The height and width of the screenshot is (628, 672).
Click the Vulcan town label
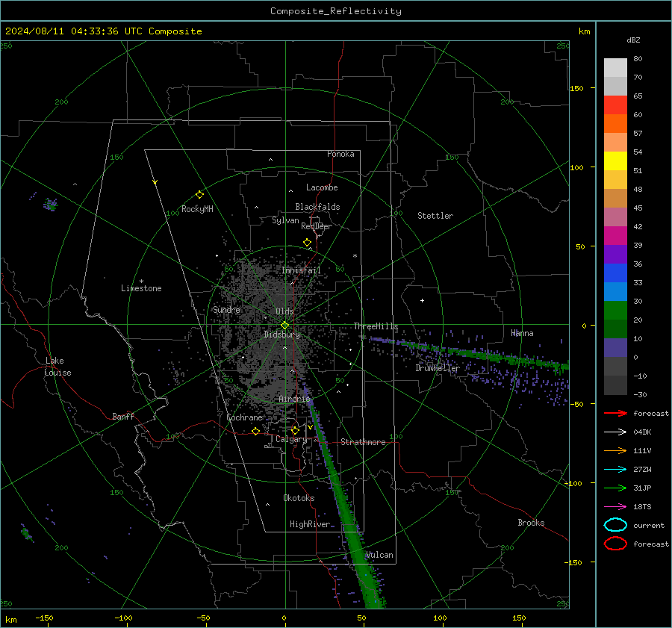tap(379, 555)
